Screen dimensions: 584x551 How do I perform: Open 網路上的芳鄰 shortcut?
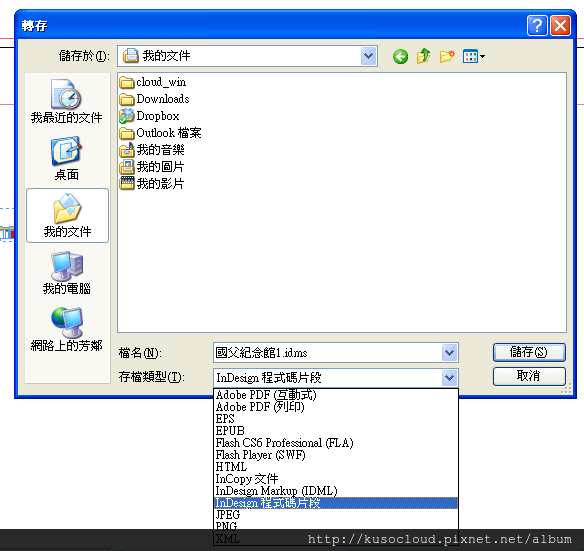point(67,329)
